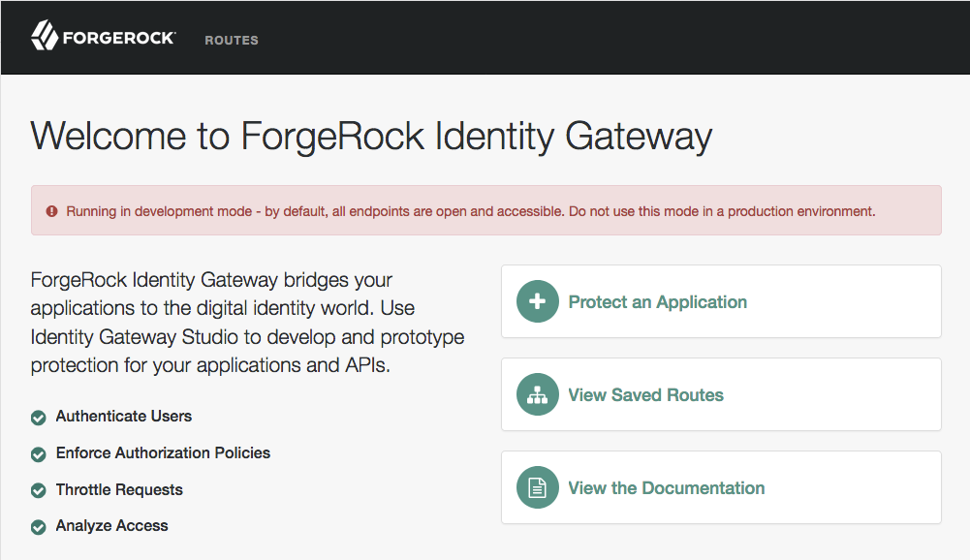Click the Welcome to ForgeRock Identity Gateway heading
Viewport: 970px width, 560px height.
(x=371, y=137)
